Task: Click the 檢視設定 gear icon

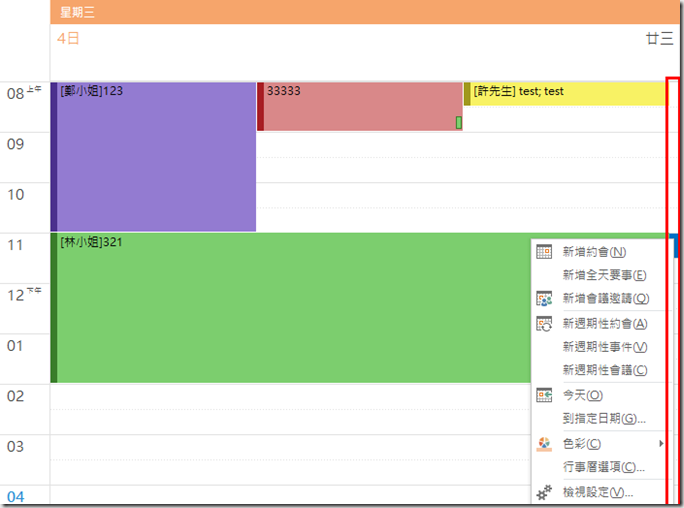Action: coord(544,492)
